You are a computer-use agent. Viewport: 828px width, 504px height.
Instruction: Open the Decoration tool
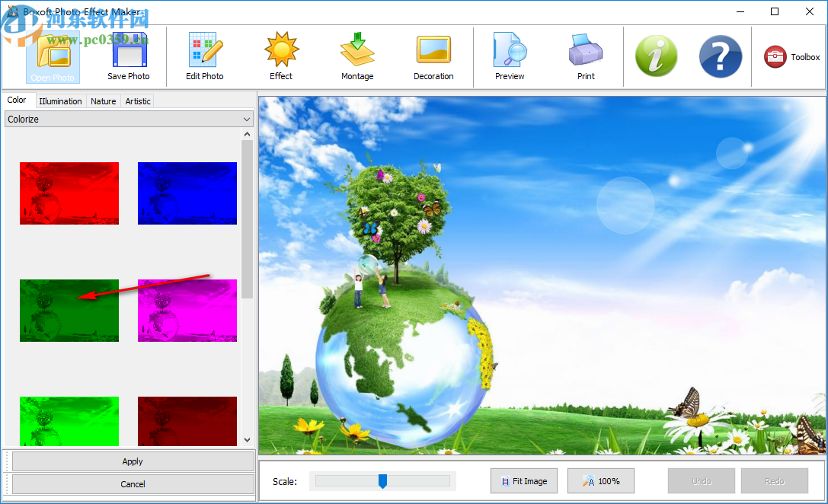tap(433, 56)
